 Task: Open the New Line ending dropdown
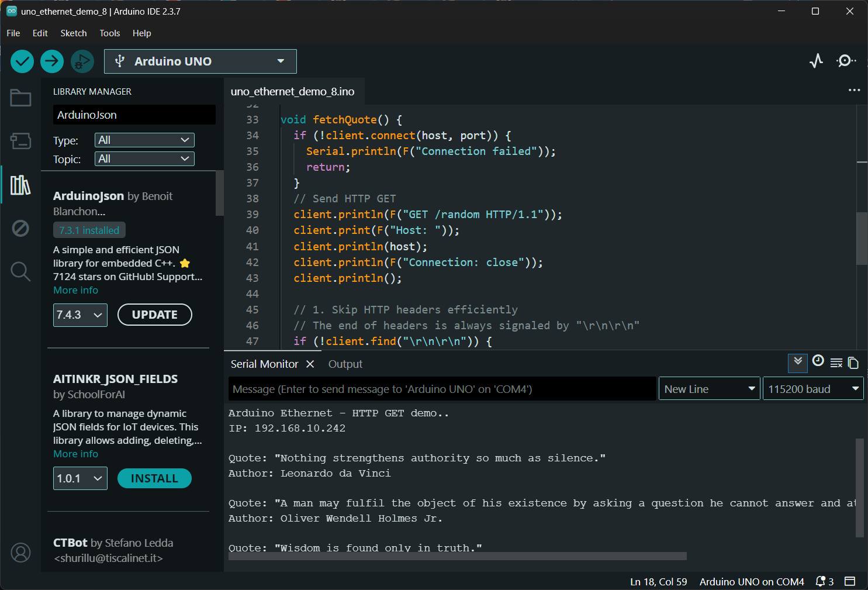tap(710, 389)
